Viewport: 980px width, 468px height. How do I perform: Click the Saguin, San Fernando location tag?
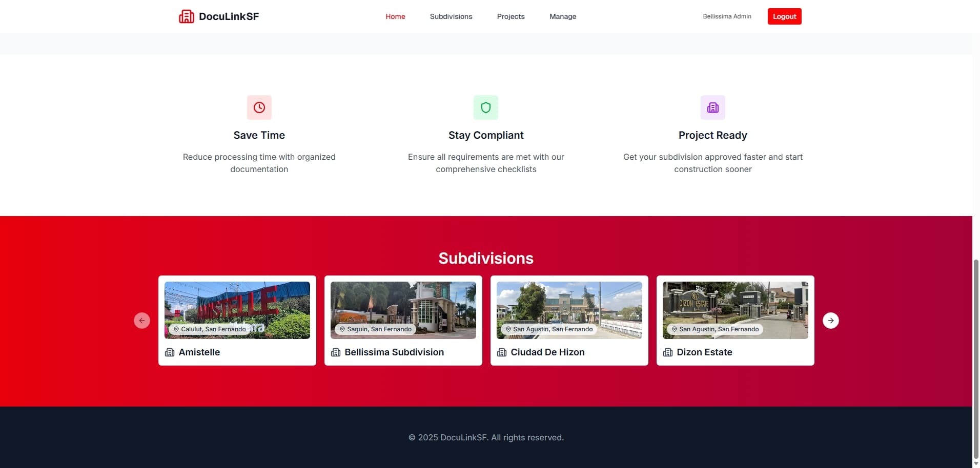point(375,329)
